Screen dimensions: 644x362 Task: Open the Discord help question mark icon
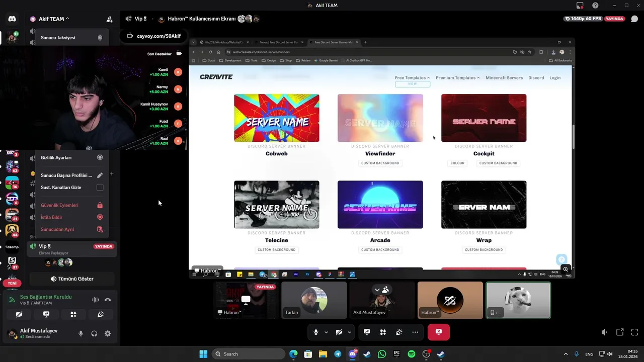coord(595,6)
